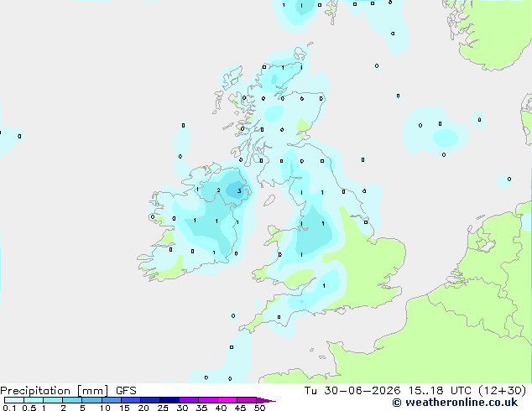Click the weatheronline.co.uk copyright link
532x411 pixels.
[455, 403]
